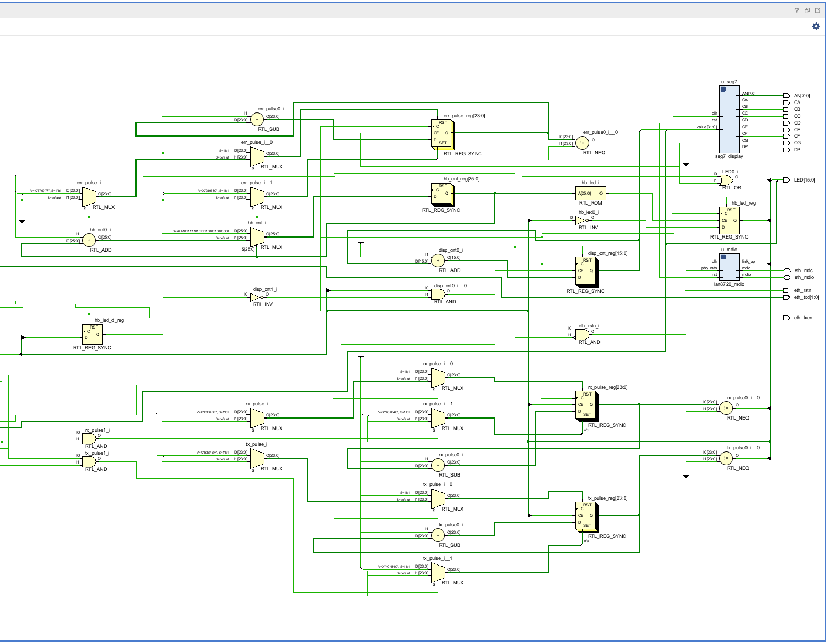
Task: Select the hb_led_d_reg register cell
Action: pos(92,334)
